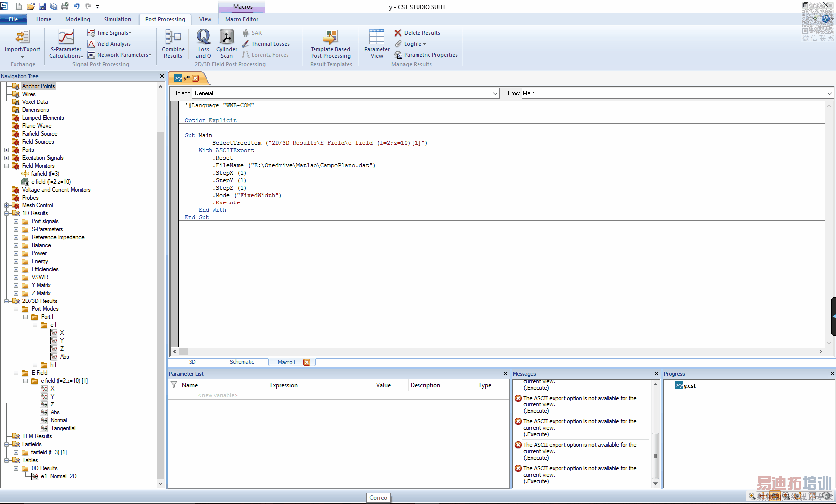Image resolution: width=836 pixels, height=504 pixels.
Task: Expand the h1 folder
Action: (35, 365)
